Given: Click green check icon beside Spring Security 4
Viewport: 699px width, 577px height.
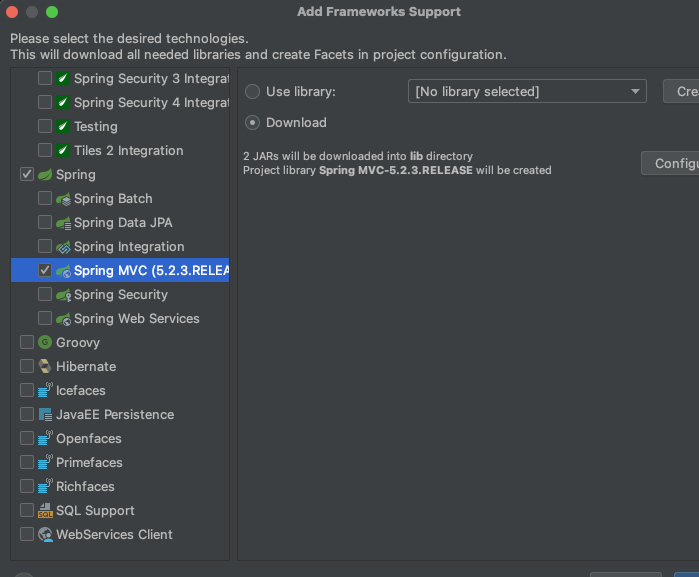Looking at the screenshot, I should (63, 103).
